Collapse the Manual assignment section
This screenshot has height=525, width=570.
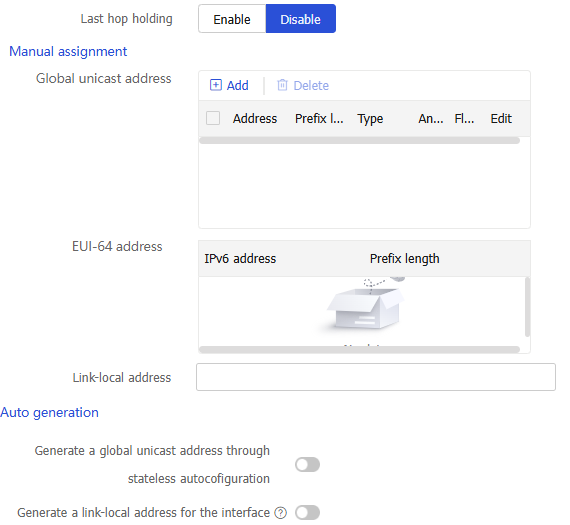pos(68,52)
